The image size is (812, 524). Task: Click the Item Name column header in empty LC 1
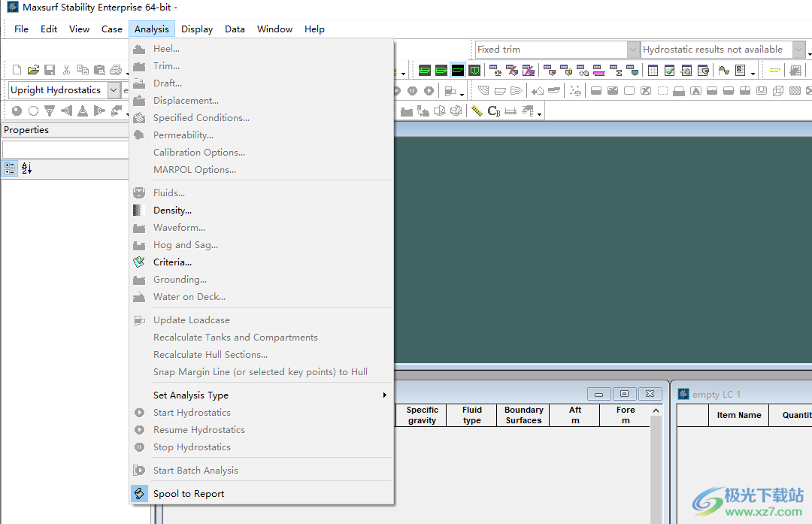[739, 415]
